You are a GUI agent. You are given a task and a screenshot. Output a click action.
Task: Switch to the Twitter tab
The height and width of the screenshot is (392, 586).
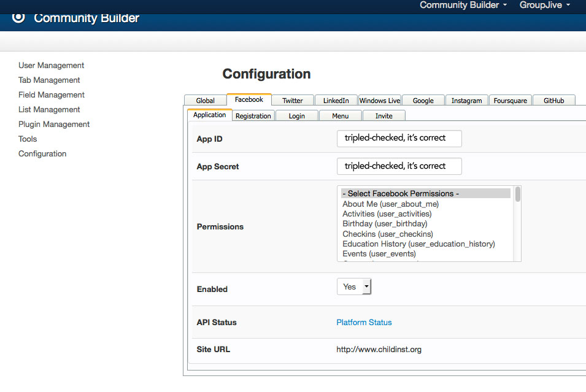click(293, 100)
